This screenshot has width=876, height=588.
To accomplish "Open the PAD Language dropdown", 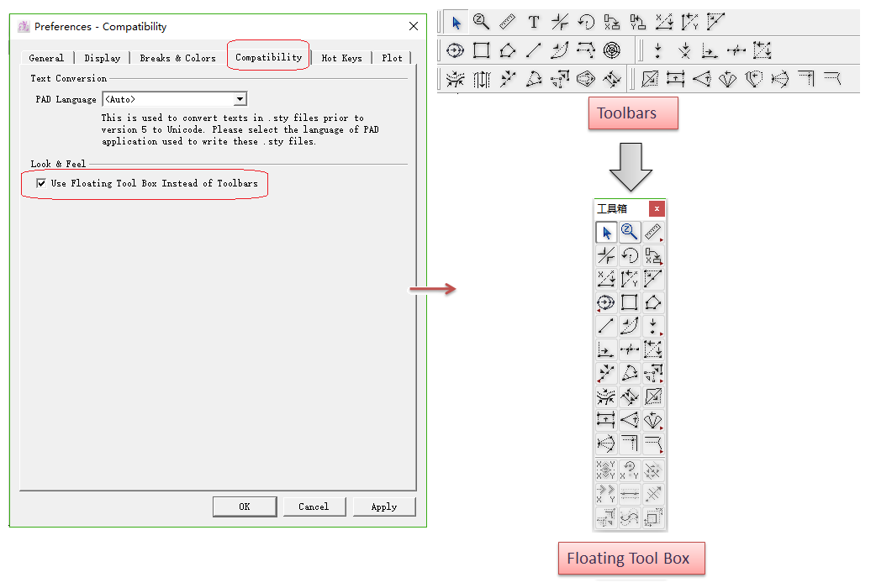I will pos(241,98).
